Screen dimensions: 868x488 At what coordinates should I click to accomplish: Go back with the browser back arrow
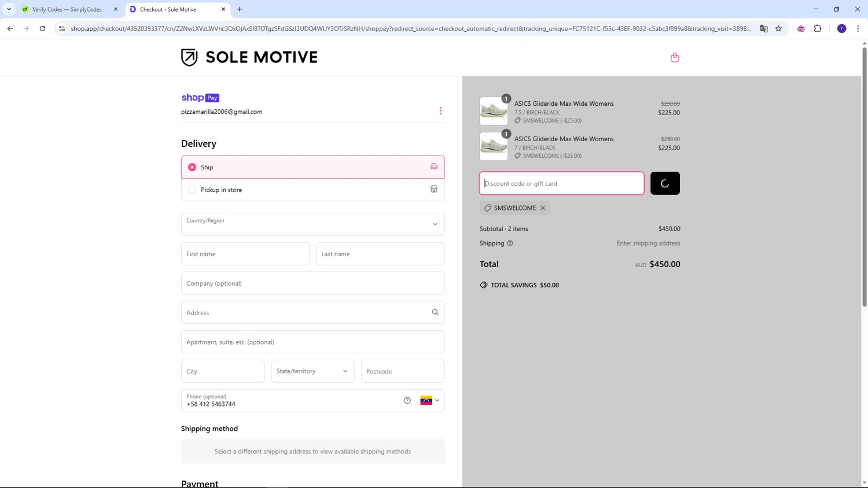tap(10, 28)
